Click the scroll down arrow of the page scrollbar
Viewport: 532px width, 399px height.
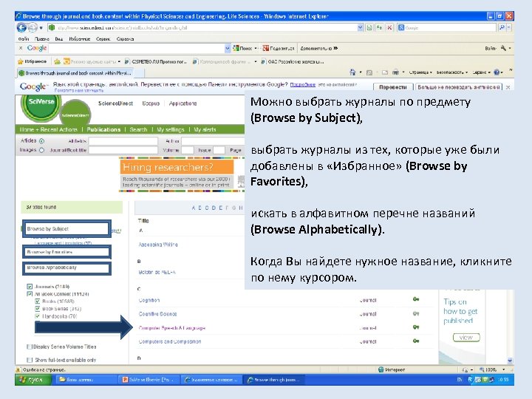[510, 361]
